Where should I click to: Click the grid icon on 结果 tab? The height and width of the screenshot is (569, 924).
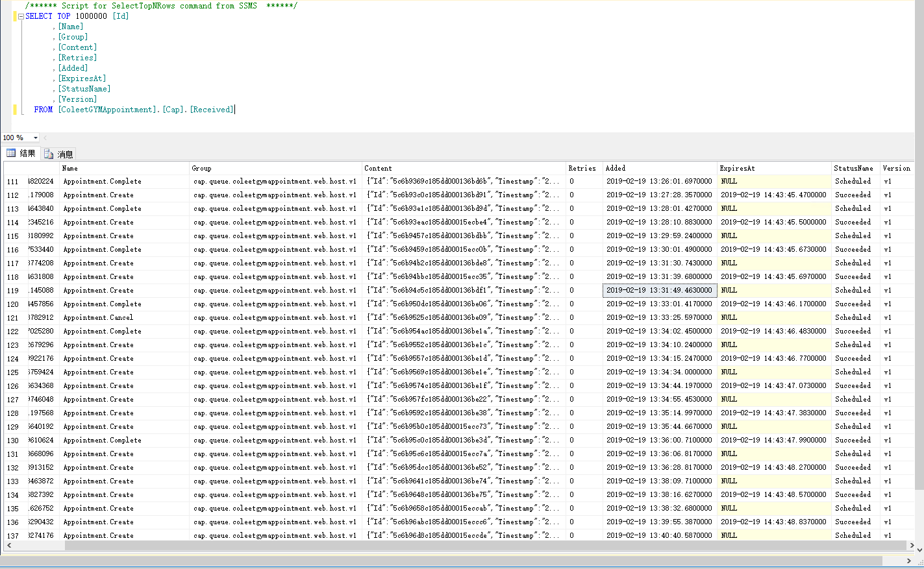pos(11,153)
